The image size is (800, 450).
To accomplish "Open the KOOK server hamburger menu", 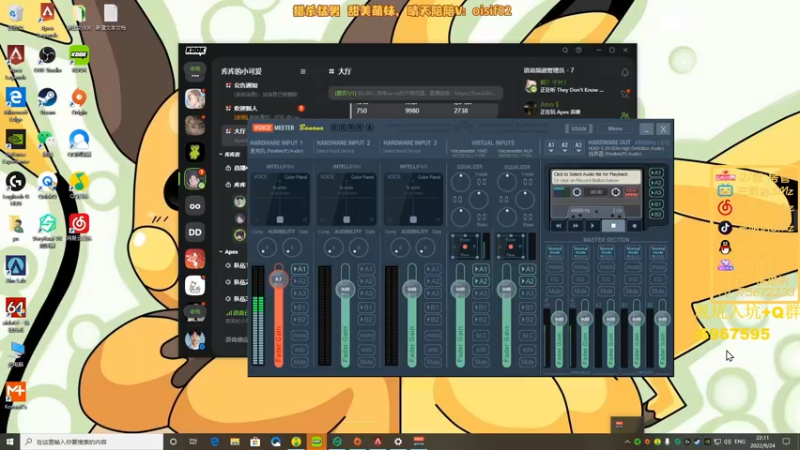I will point(303,71).
